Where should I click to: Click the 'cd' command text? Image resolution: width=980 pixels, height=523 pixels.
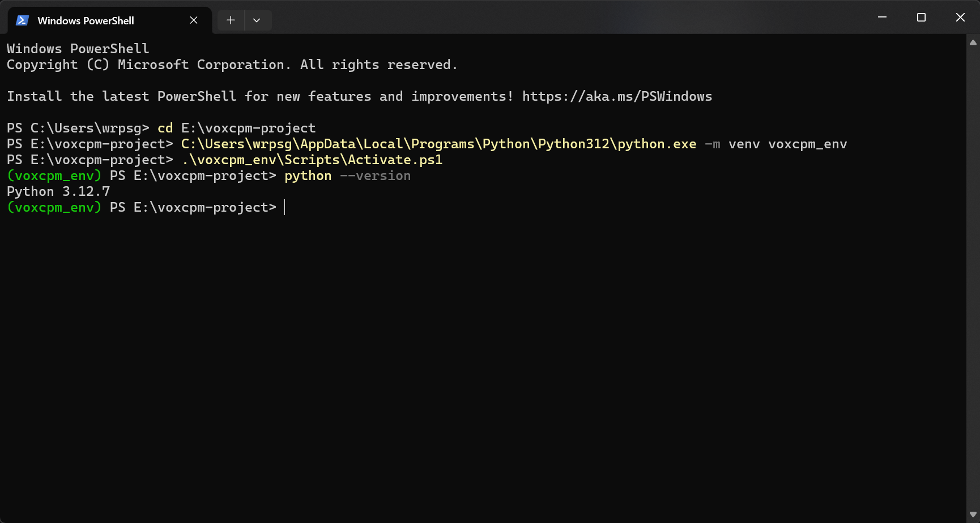point(165,128)
